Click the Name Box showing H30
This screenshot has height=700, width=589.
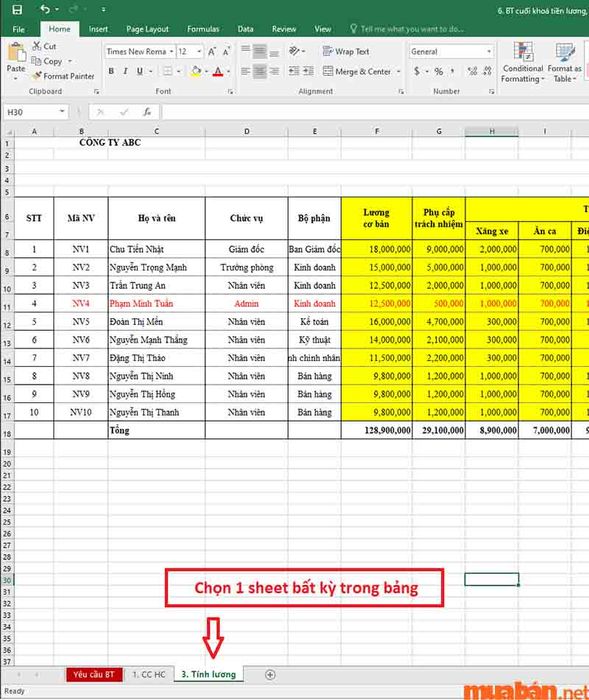pos(36,112)
